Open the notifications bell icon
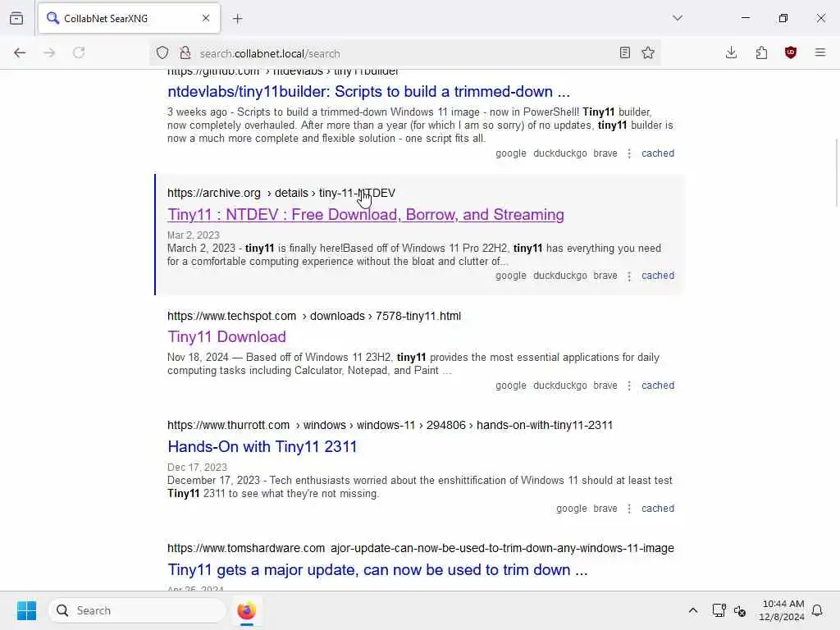Viewport: 840px width, 630px height. click(x=817, y=610)
